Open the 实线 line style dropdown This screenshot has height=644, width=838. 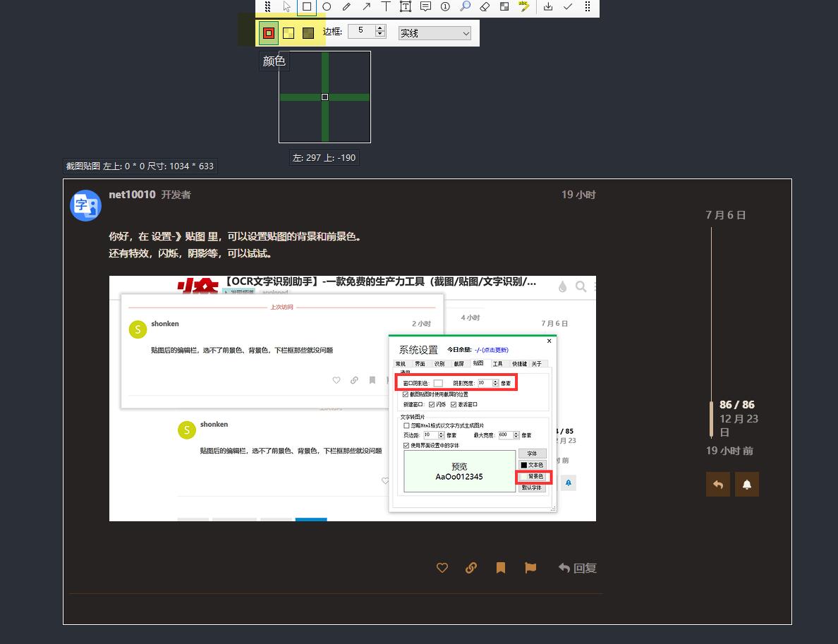pyautogui.click(x=435, y=33)
